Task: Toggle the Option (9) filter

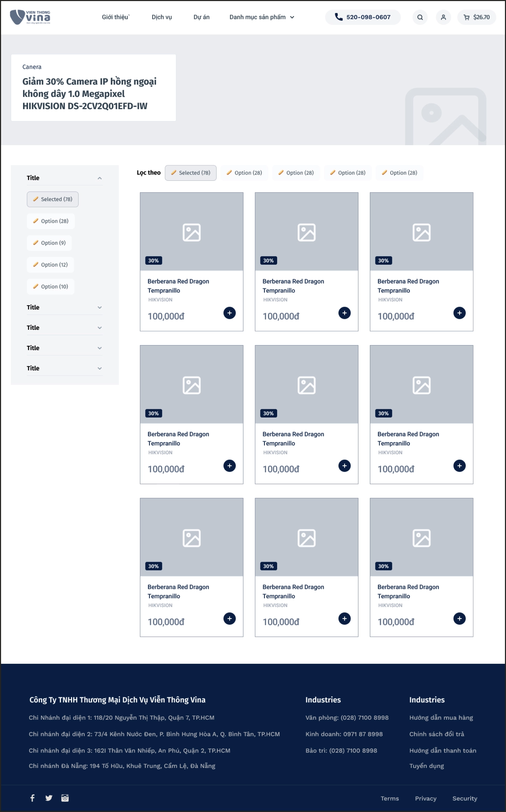Action: pos(49,243)
